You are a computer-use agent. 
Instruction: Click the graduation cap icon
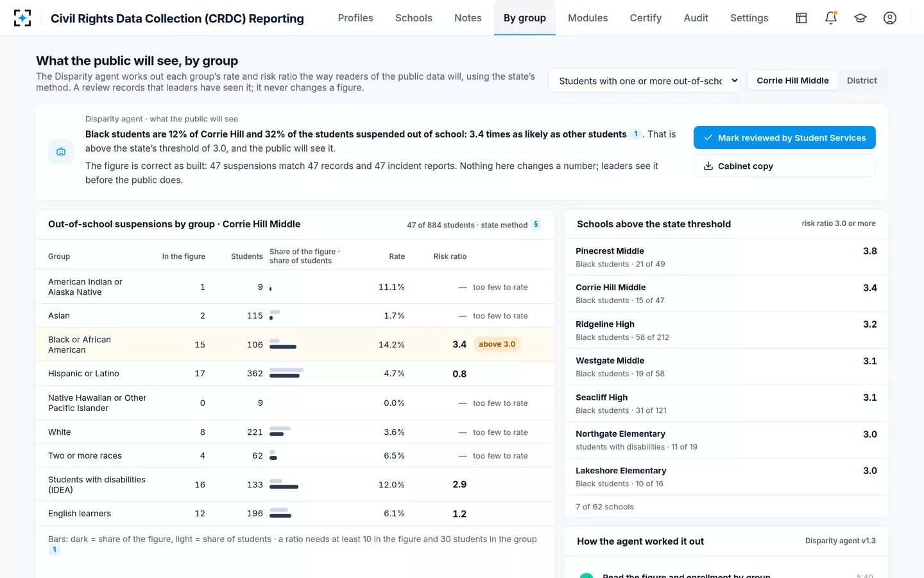point(860,18)
